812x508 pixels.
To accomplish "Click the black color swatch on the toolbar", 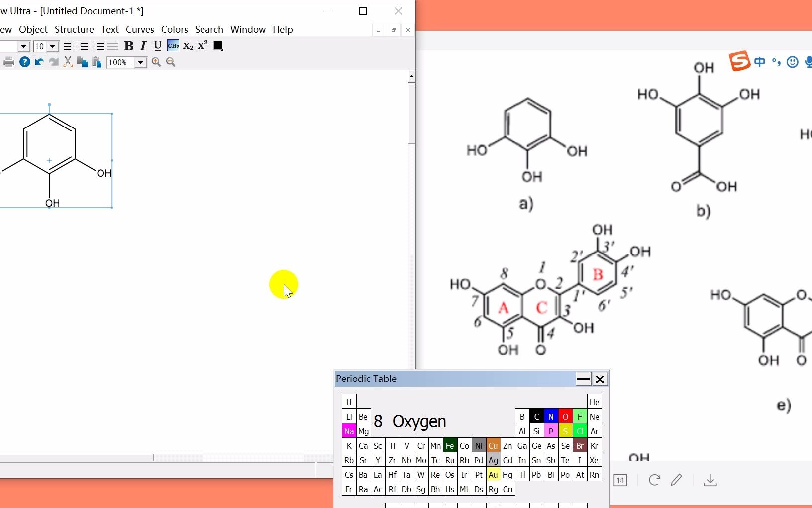I will tap(218, 46).
